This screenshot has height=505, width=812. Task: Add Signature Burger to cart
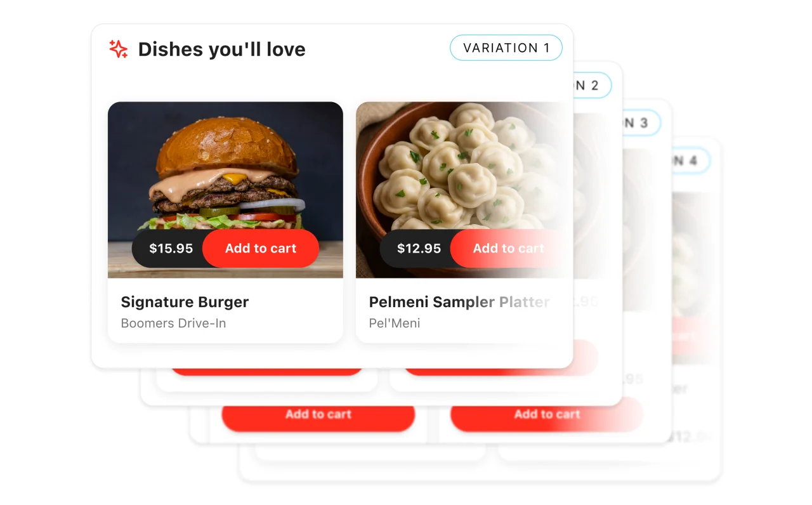(x=261, y=249)
